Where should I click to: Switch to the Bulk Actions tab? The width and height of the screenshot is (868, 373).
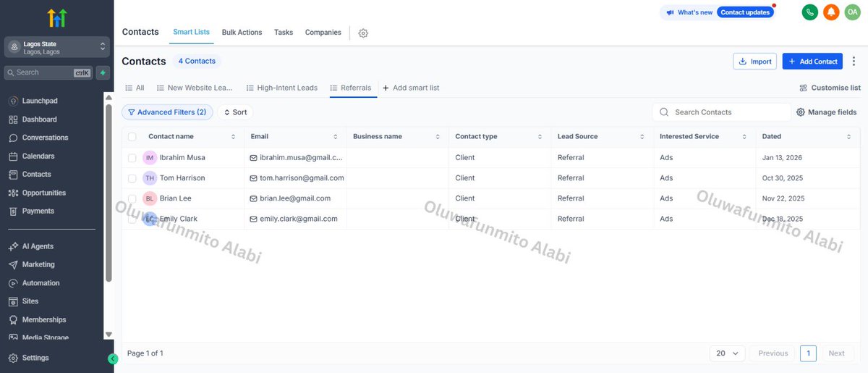(x=242, y=33)
